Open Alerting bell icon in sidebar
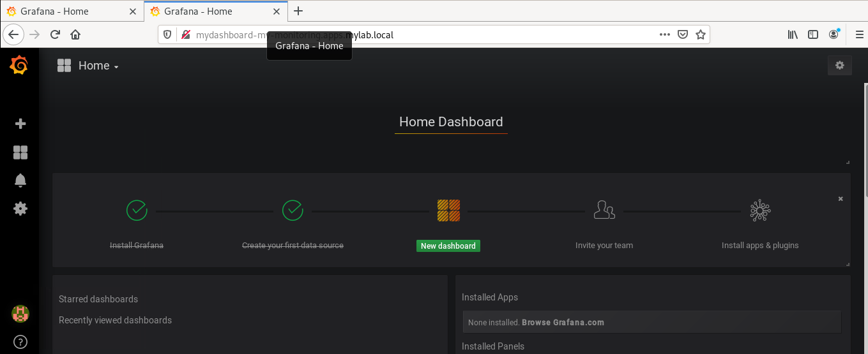Screen dimensions: 868x354 tap(20, 181)
